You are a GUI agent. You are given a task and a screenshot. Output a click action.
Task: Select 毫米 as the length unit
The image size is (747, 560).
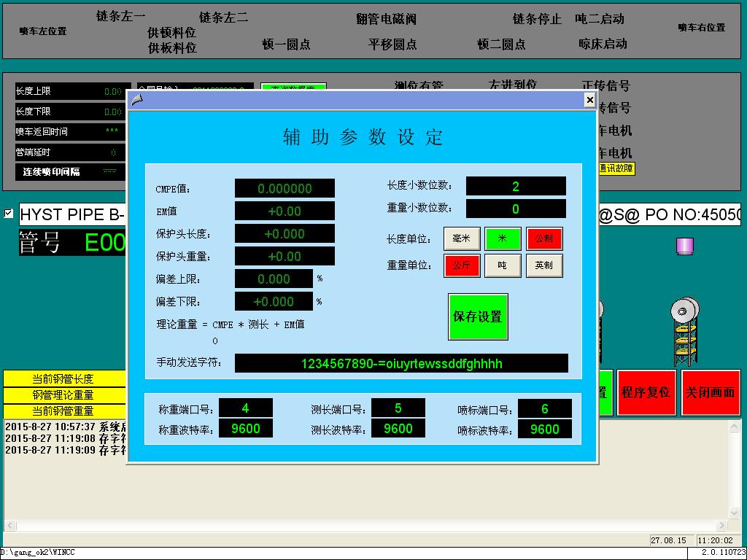click(x=462, y=238)
